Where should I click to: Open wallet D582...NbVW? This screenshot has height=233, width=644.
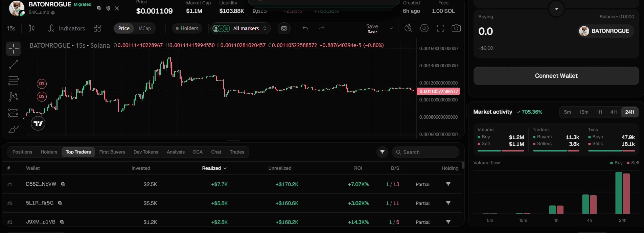(41, 184)
